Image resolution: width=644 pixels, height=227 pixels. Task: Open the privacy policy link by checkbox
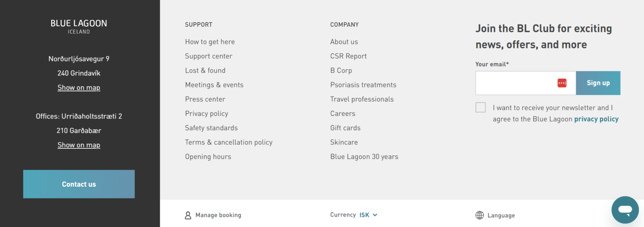point(596,119)
